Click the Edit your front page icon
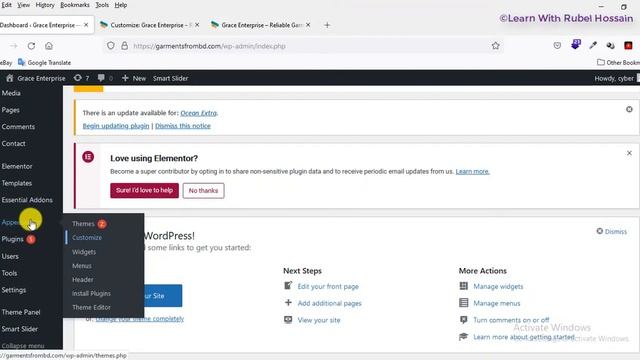 tap(288, 286)
